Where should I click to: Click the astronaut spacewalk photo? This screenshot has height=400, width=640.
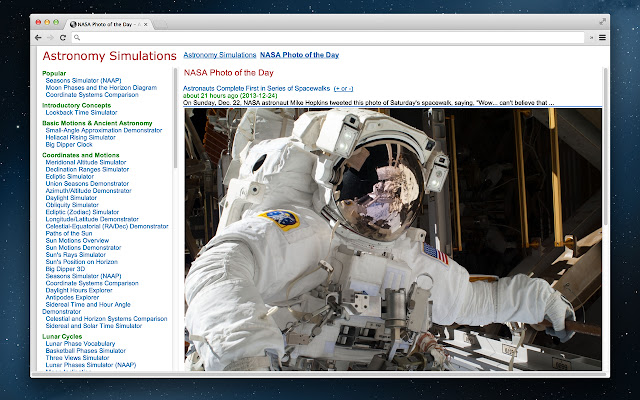click(393, 239)
